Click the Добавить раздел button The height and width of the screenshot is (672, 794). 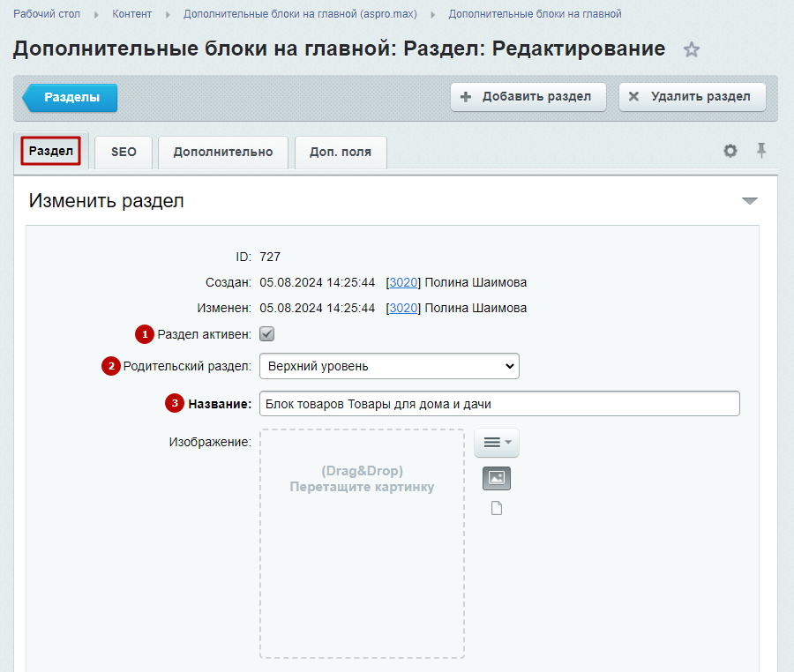pyautogui.click(x=528, y=97)
